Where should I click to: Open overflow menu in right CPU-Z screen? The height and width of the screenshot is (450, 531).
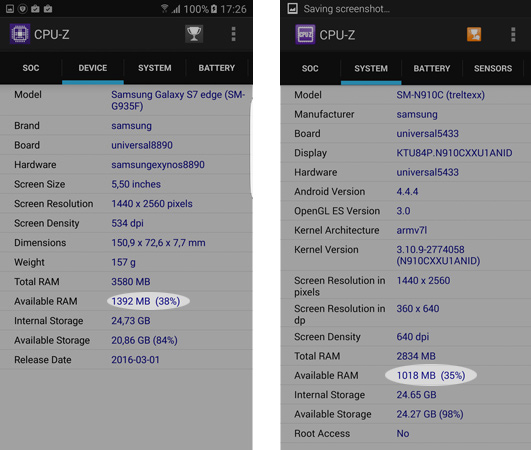(513, 35)
